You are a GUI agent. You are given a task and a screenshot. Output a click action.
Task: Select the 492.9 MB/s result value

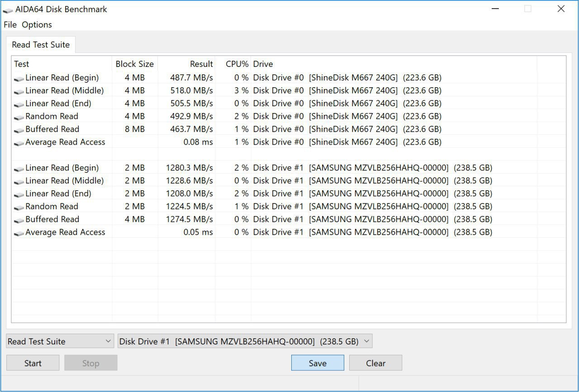[191, 116]
